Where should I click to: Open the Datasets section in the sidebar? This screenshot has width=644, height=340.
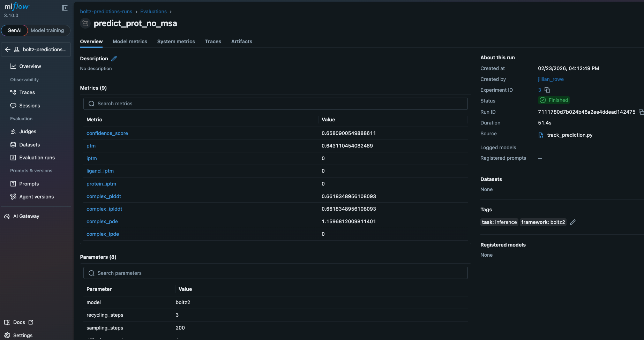coord(29,144)
